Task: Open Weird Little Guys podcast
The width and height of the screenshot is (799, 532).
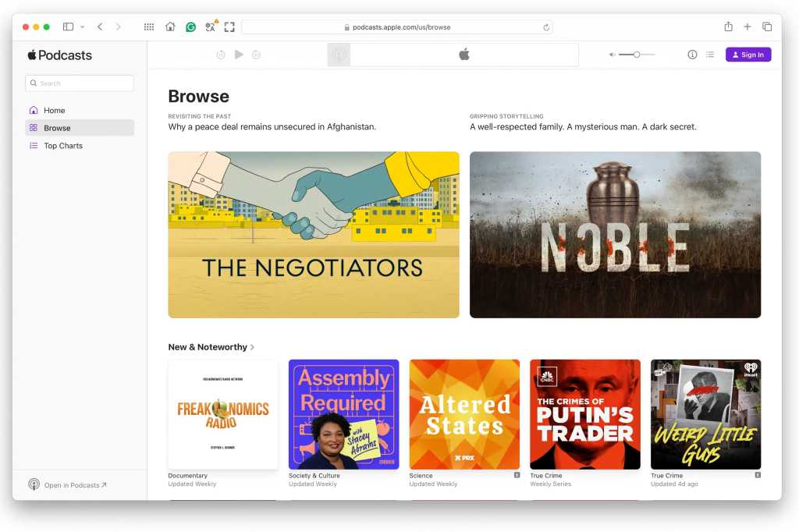Action: 705,414
